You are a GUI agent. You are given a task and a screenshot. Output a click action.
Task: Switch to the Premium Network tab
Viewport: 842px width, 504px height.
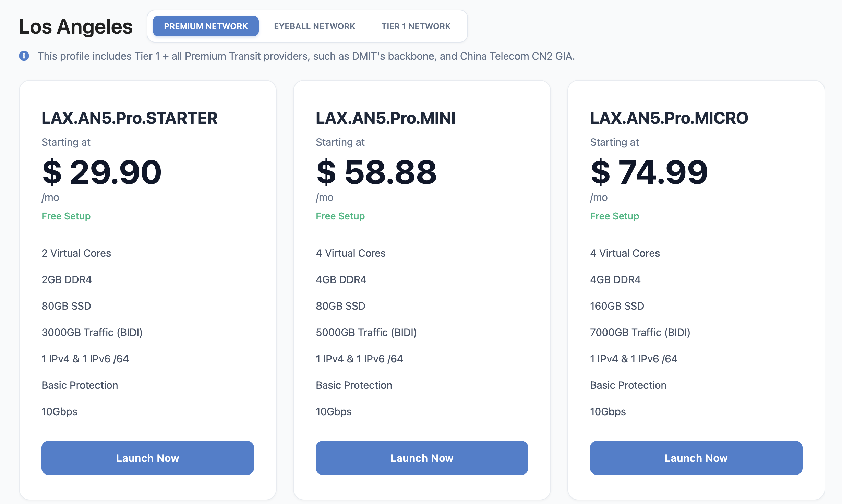coord(206,26)
